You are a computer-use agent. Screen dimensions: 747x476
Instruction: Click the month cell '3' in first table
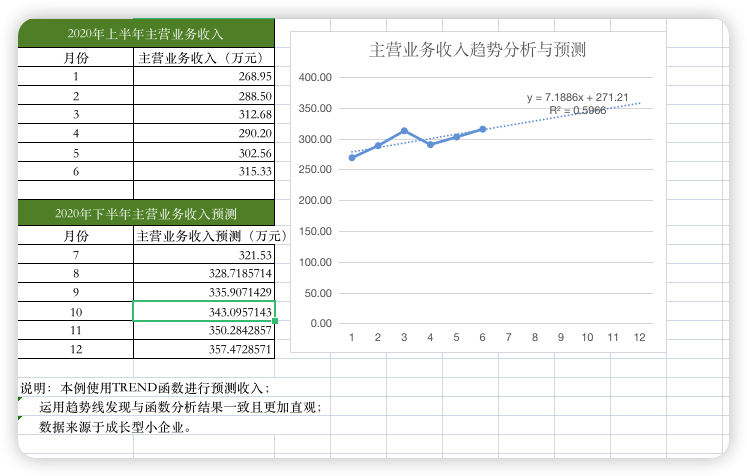click(x=76, y=114)
